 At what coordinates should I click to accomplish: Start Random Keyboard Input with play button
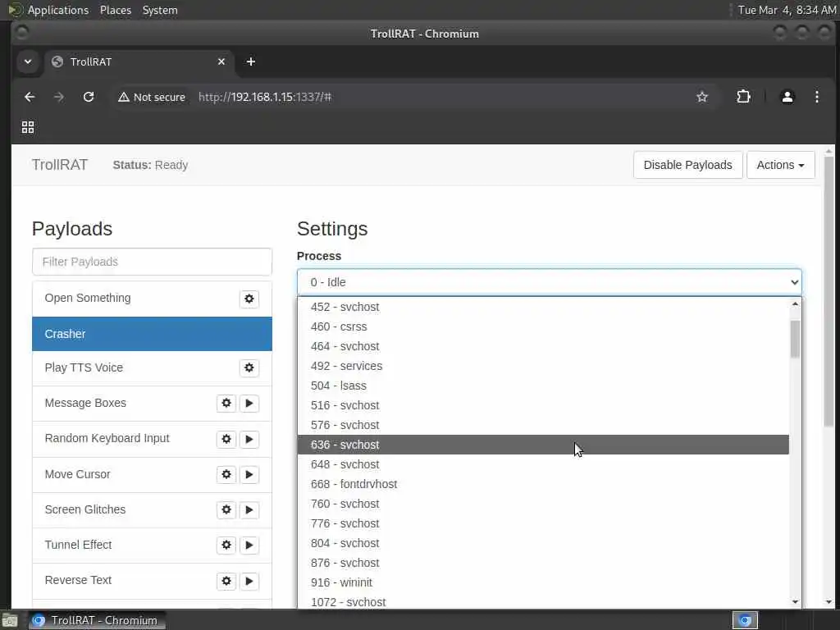point(249,439)
